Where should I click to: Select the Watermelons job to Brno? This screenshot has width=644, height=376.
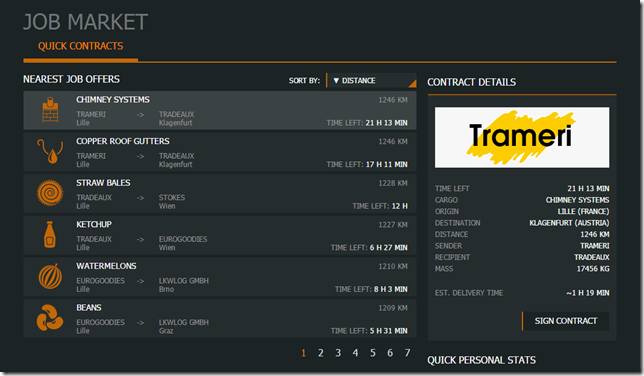click(x=220, y=277)
